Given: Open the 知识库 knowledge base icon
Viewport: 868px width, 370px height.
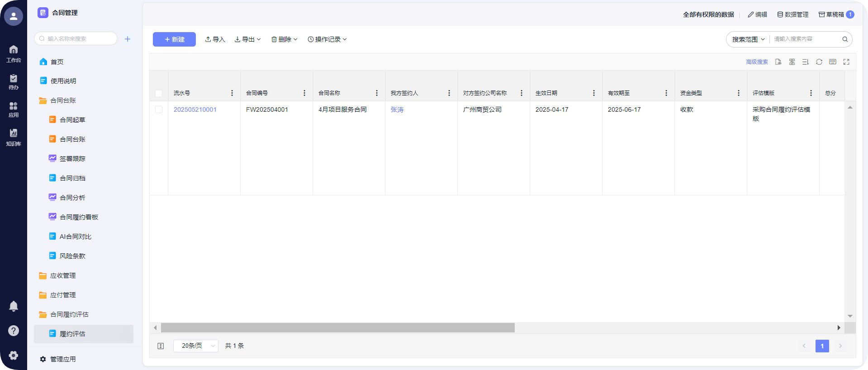Looking at the screenshot, I should pos(14,137).
